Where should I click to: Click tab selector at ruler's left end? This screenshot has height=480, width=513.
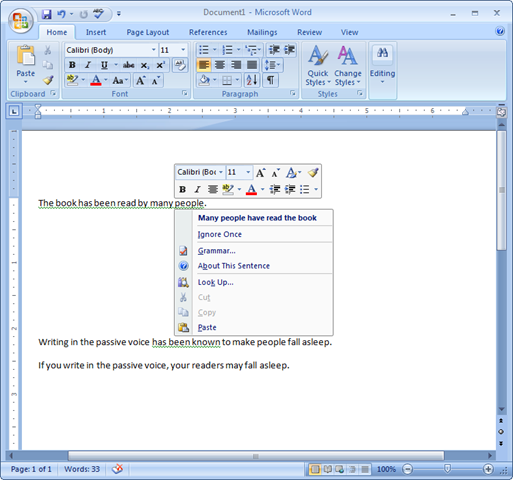coord(14,111)
